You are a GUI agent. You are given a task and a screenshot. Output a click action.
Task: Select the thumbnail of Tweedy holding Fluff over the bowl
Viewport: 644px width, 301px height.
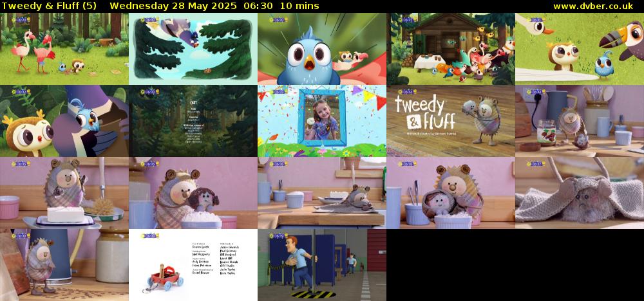pyautogui.click(x=193, y=193)
